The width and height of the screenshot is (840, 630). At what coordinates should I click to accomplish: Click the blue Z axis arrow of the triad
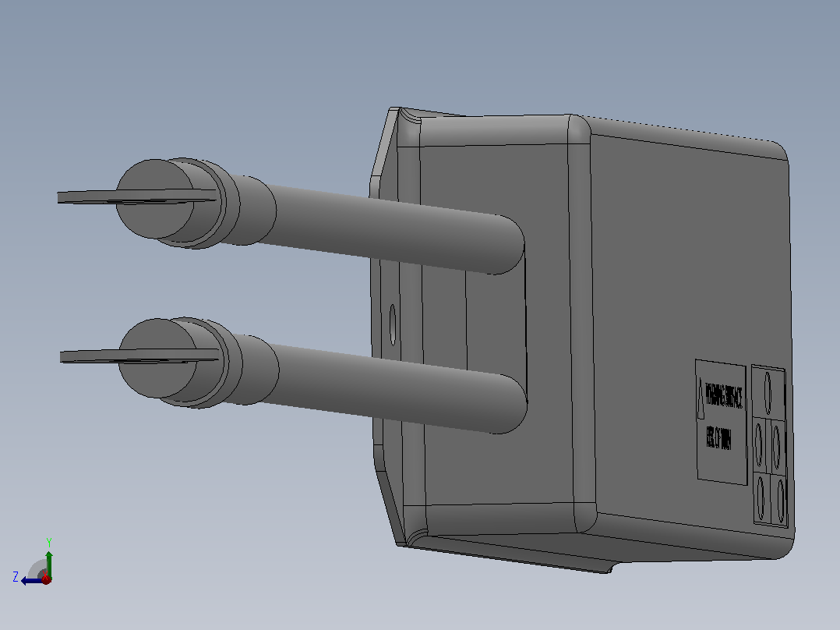pyautogui.click(x=32, y=581)
